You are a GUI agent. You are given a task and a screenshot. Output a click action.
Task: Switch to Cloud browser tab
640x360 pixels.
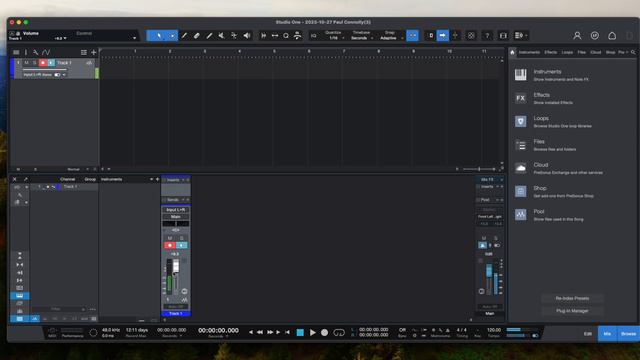pyautogui.click(x=596, y=52)
